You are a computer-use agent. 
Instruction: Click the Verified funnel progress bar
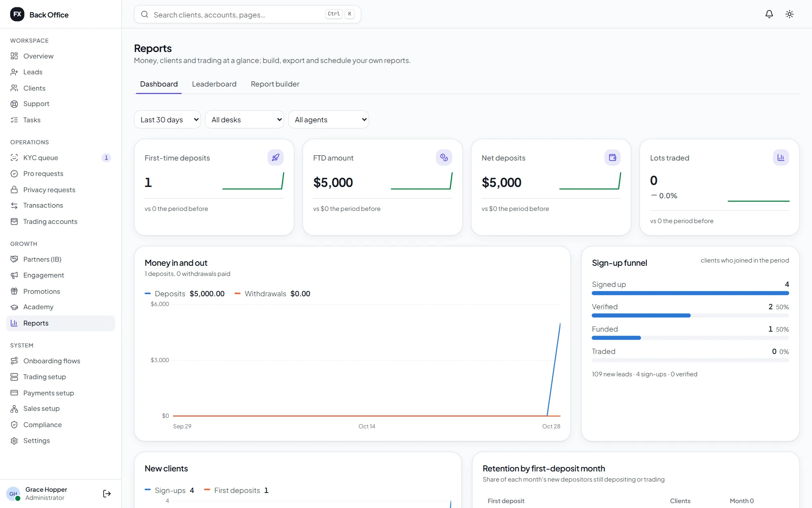[x=690, y=315]
